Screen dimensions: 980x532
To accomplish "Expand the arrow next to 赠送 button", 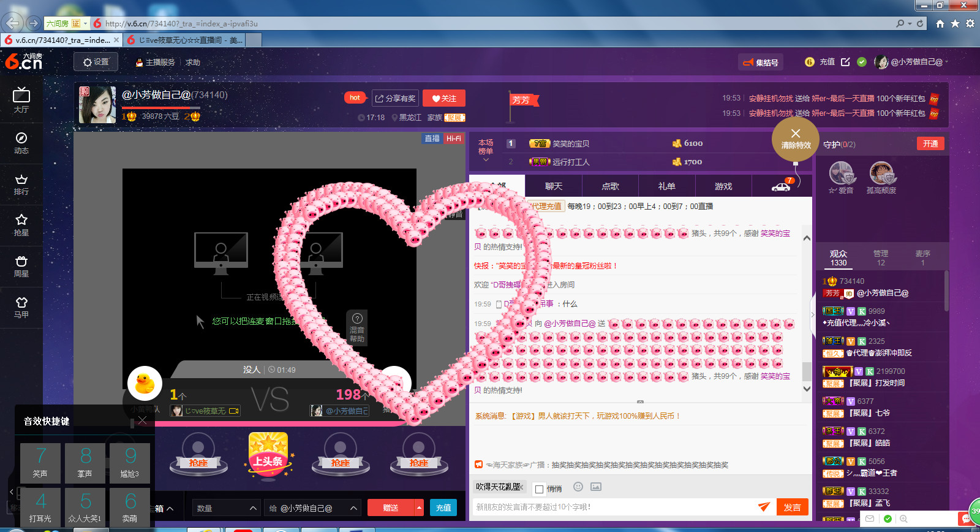I will pyautogui.click(x=420, y=507).
